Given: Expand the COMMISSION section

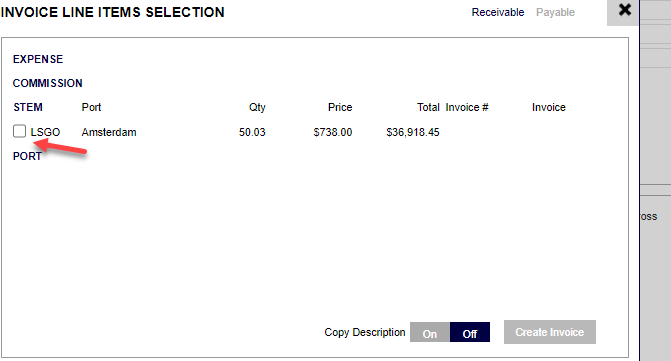Looking at the screenshot, I should coord(48,83).
